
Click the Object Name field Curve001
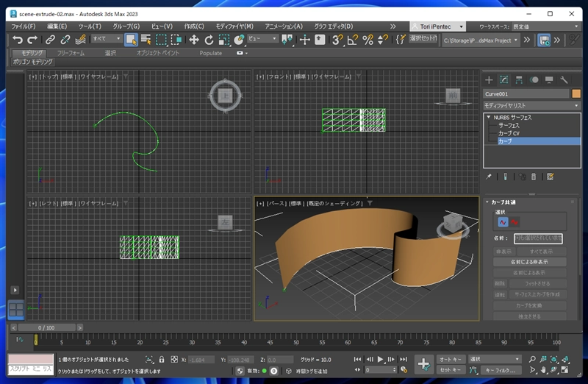pos(526,94)
